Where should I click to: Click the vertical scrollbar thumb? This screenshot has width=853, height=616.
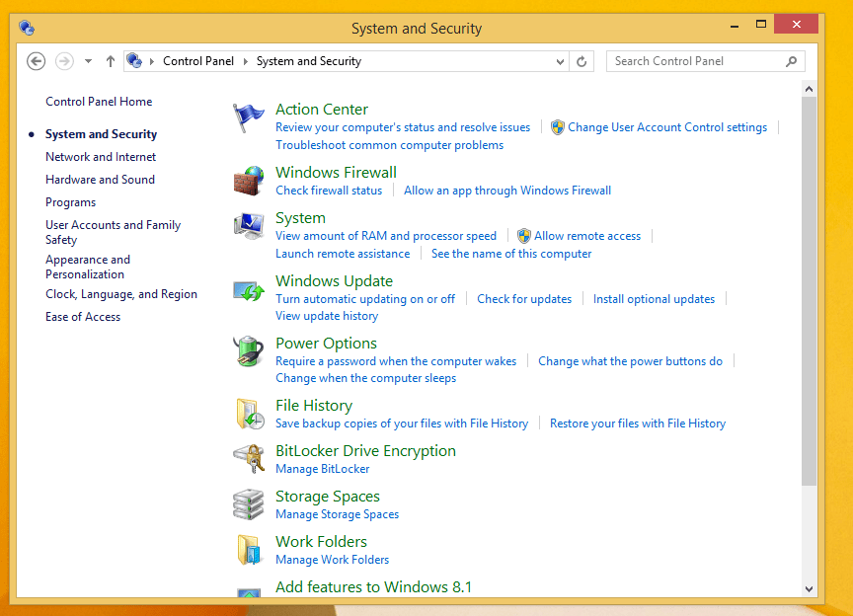[809, 291]
